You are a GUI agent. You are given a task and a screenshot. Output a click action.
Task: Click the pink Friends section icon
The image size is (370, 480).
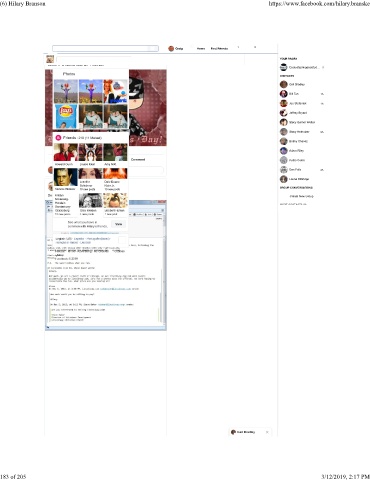[58, 137]
